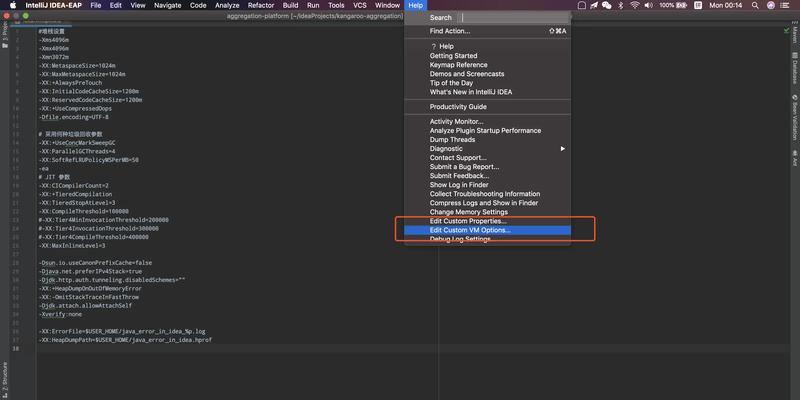Open the Build menu

[x=290, y=5]
